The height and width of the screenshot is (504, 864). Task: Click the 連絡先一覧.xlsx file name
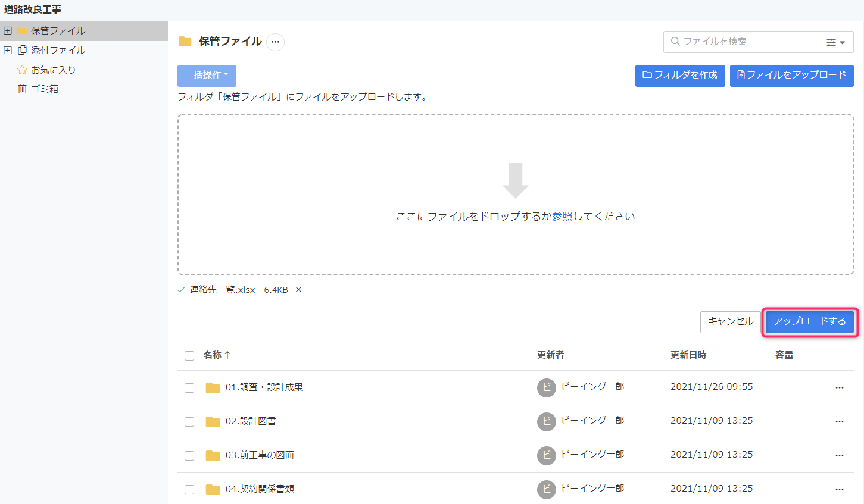[222, 290]
